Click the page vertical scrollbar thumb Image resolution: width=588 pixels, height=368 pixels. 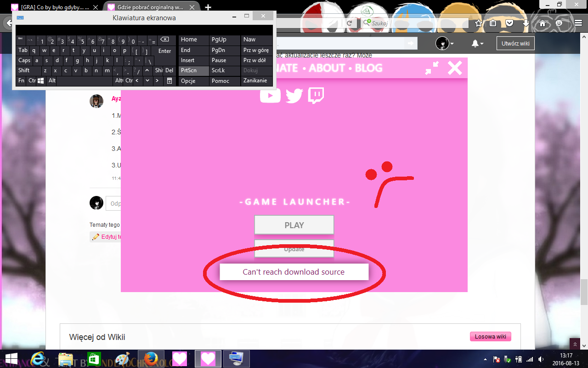point(584,291)
